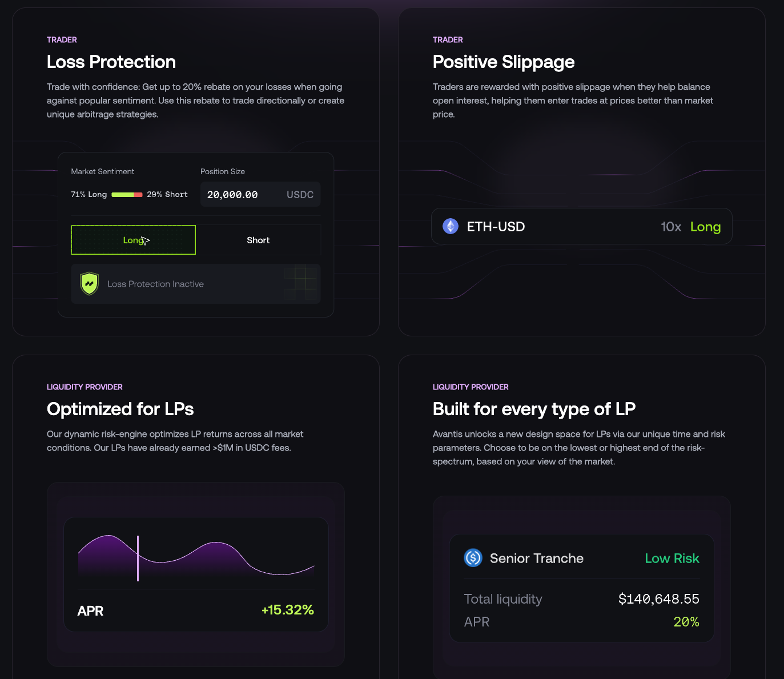This screenshot has width=784, height=679.
Task: Select the dollar-sign icon in the tranche card
Action: (473, 558)
